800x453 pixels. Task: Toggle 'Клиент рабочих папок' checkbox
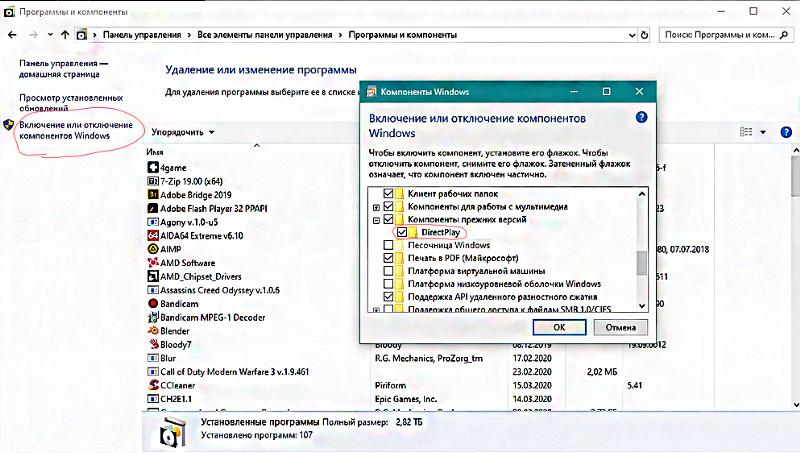388,193
